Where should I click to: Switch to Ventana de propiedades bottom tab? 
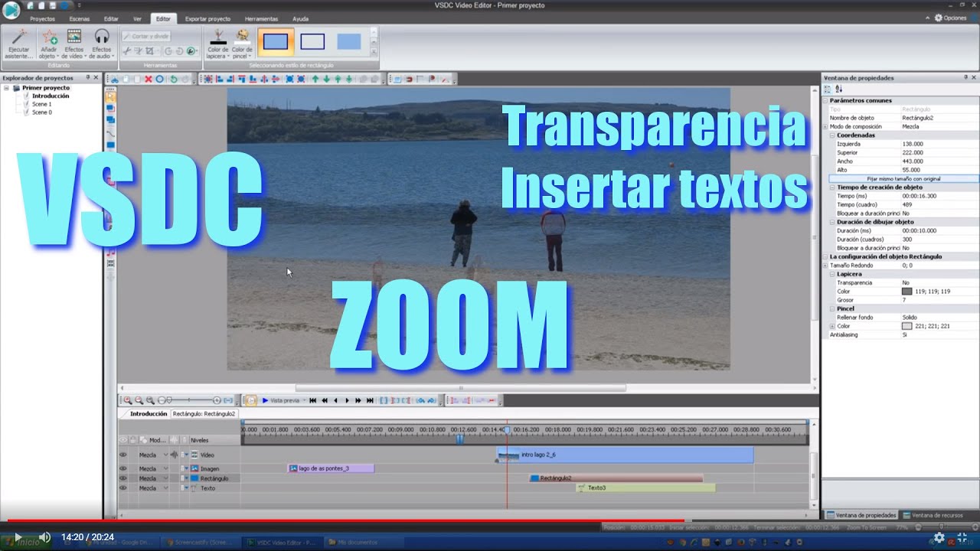point(861,515)
